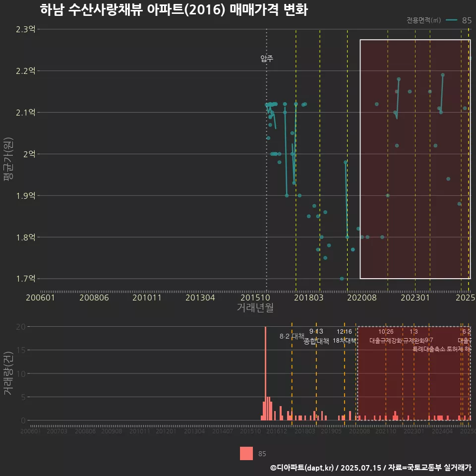Viewport: 476px width, 476px height.
Task: Click the lowest data point at 1.7억
Action: [342, 278]
